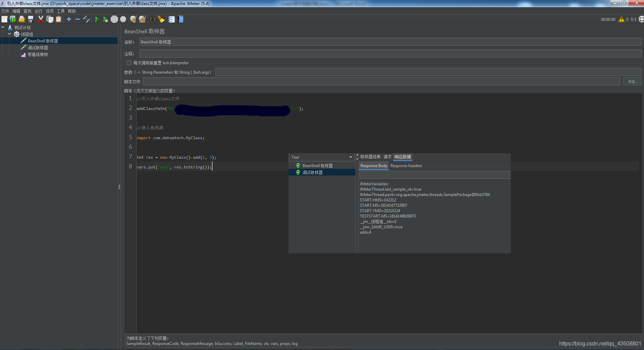Click the 浏览 browse button

click(x=632, y=81)
